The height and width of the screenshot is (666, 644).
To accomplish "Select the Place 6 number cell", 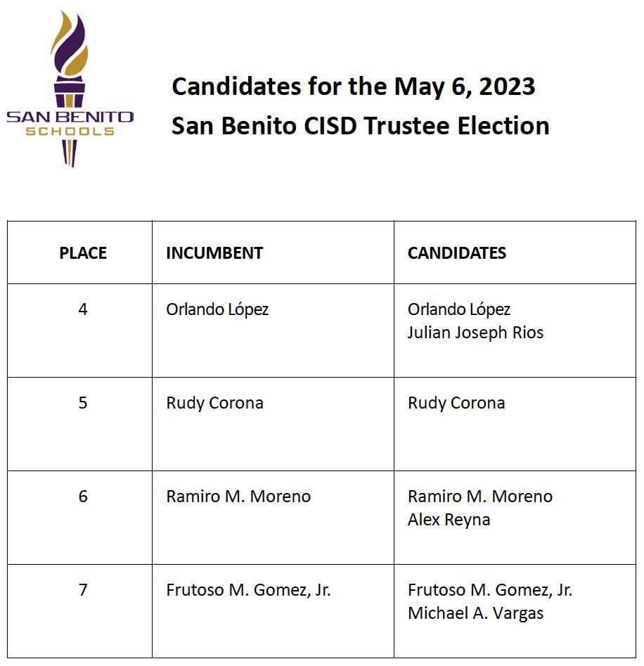I will pyautogui.click(x=83, y=497).
